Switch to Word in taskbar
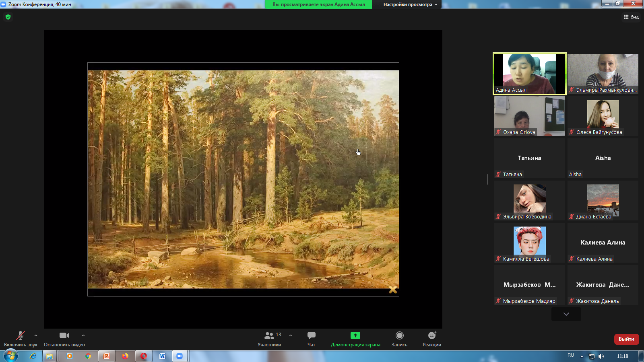The width and height of the screenshot is (644, 362). tap(162, 356)
